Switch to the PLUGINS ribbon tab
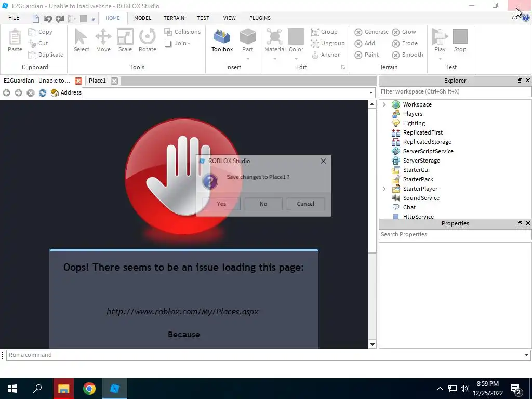 [260, 18]
